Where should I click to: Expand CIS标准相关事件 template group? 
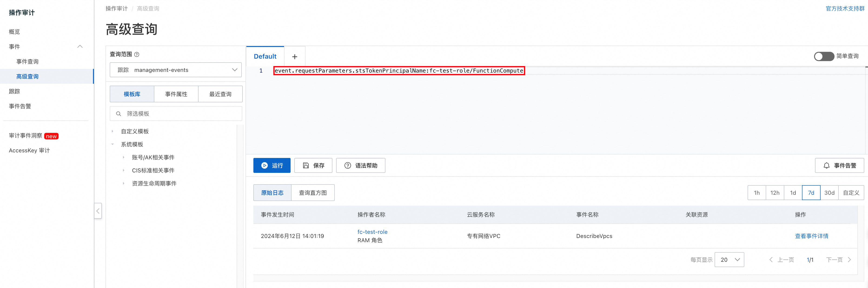pos(124,170)
